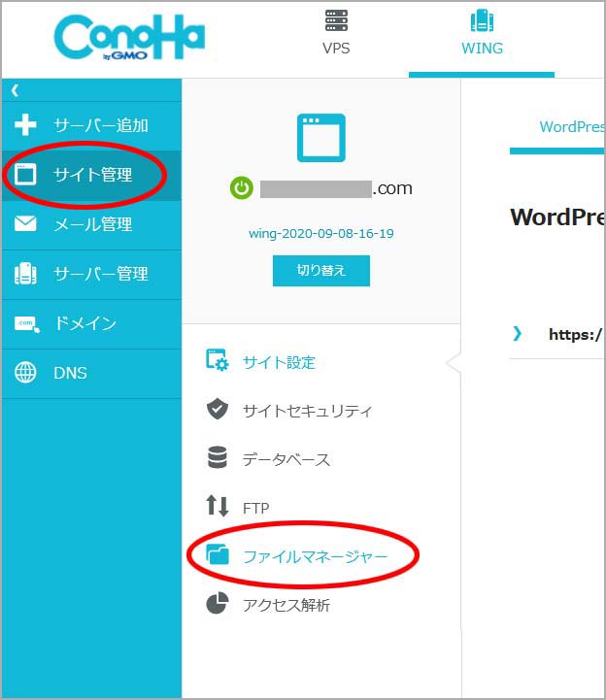Click the pie chart icon for アクセス解析
Image resolution: width=606 pixels, height=700 pixels.
point(218,604)
